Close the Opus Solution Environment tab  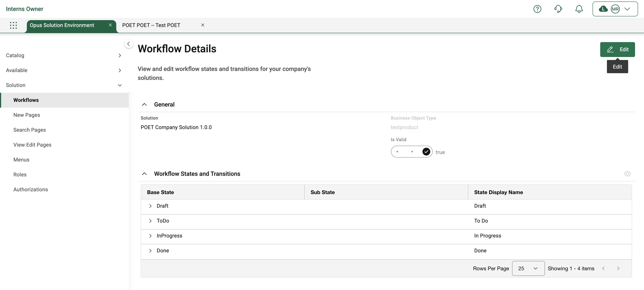click(x=110, y=25)
